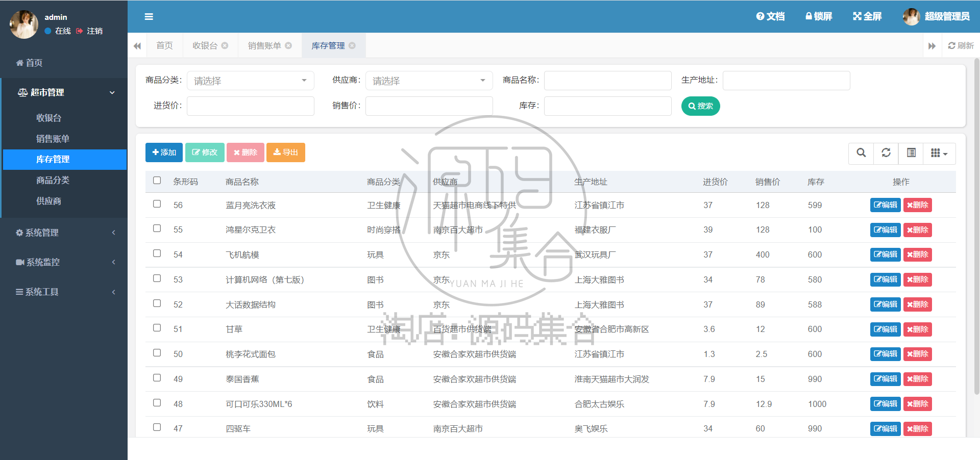Select the checkbox for row 56
Image resolution: width=980 pixels, height=460 pixels.
pyautogui.click(x=157, y=204)
